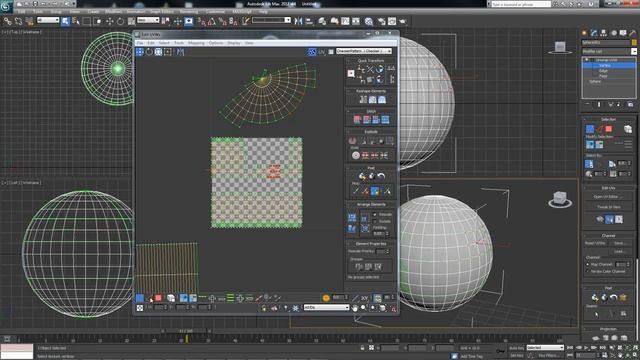The width and height of the screenshot is (640, 360).
Task: Enable the Rescale checkbox in Arrange Elements
Action: point(375,214)
